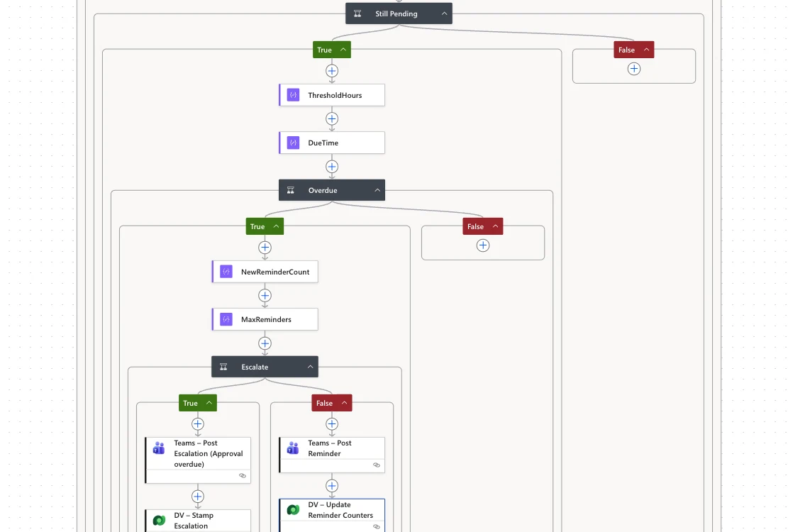Select the MaxReminders action card

pyautogui.click(x=265, y=319)
